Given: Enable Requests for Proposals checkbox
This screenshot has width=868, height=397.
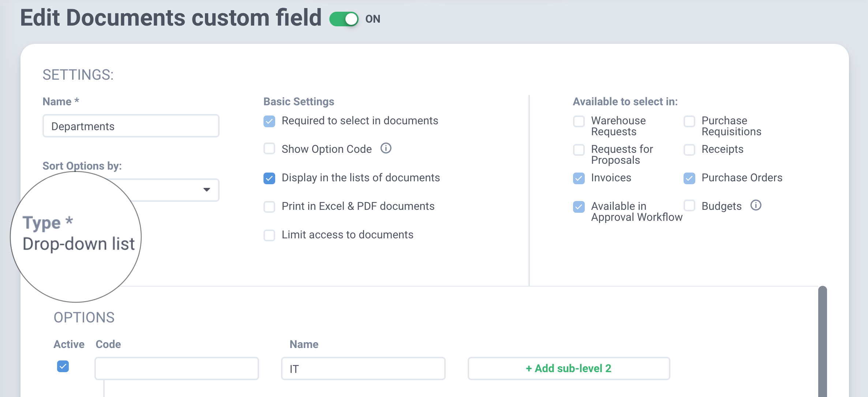Looking at the screenshot, I should coord(579,150).
